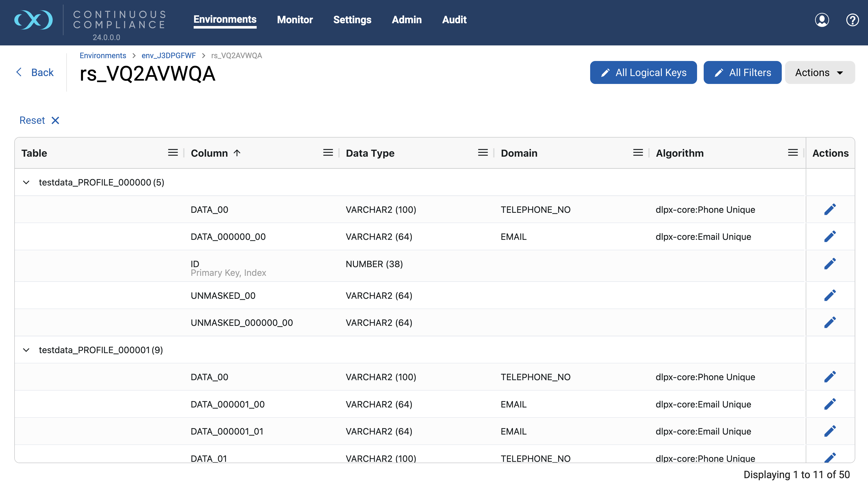Edit the UNMASKED_00 row

[830, 295]
